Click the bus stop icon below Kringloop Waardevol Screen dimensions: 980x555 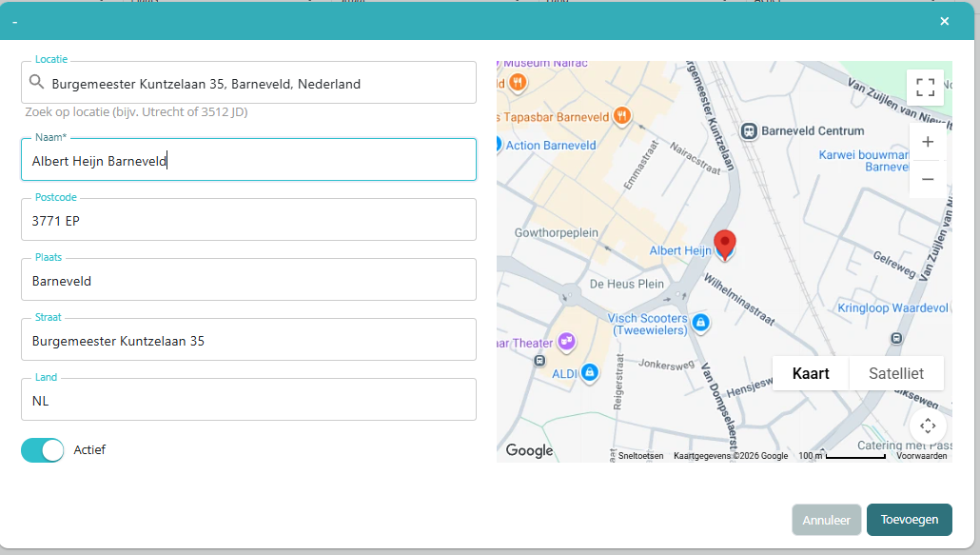(x=896, y=338)
